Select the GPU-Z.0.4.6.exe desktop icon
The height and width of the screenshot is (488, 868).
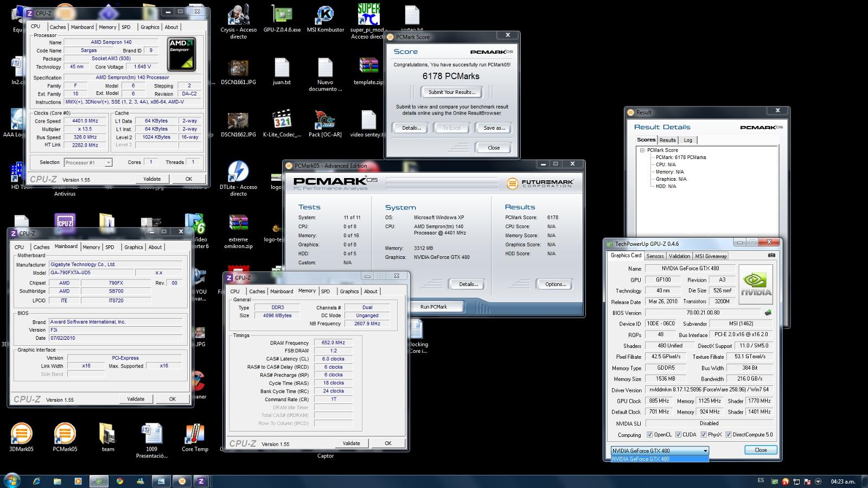point(282,19)
